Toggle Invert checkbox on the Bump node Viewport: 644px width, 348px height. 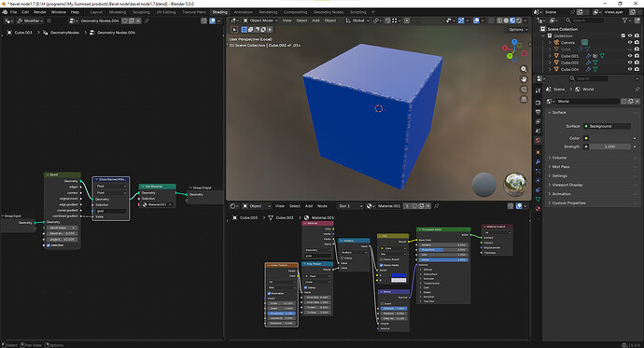point(383,303)
